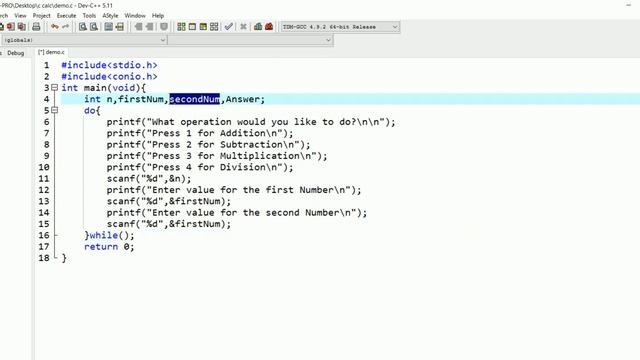
Task: Click the Rebuild All toolbar icon
Action: point(214,27)
